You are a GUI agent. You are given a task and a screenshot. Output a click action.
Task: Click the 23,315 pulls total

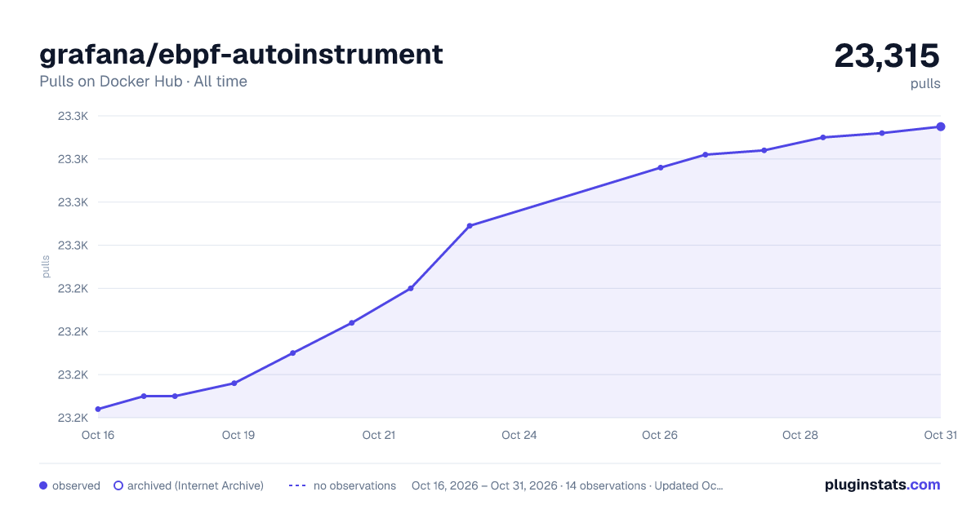(x=887, y=55)
